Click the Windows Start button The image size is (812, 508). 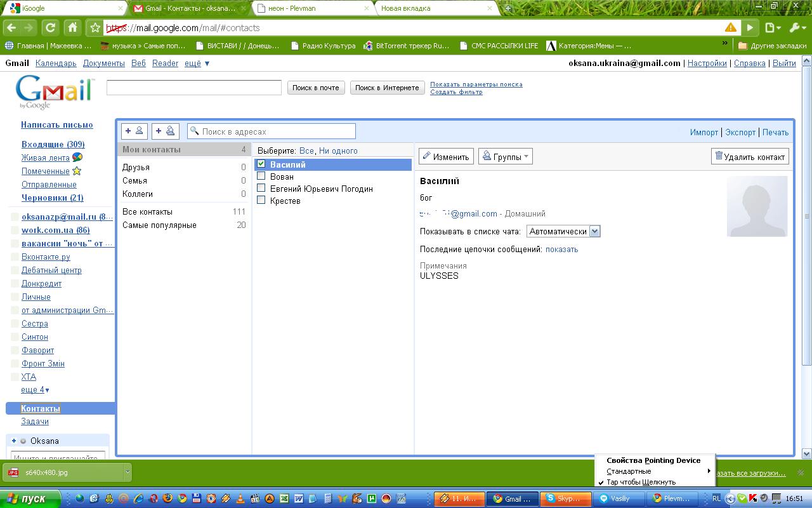click(x=30, y=499)
